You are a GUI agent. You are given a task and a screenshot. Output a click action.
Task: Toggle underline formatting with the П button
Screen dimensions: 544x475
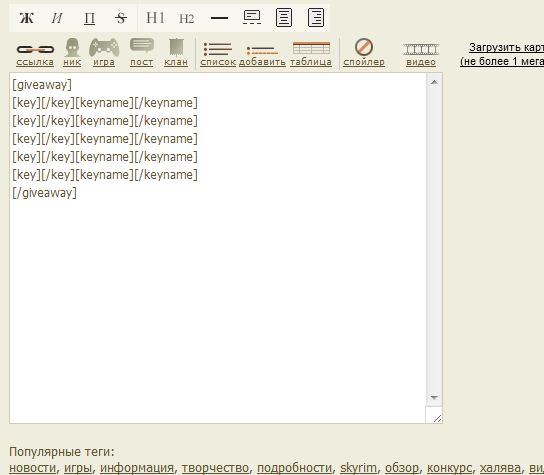pyautogui.click(x=89, y=18)
